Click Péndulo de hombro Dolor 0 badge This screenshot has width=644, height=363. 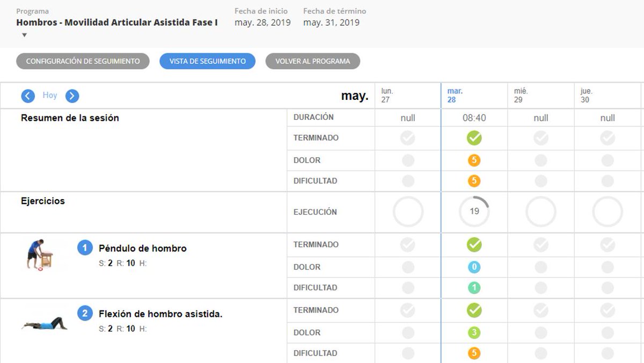point(474,267)
